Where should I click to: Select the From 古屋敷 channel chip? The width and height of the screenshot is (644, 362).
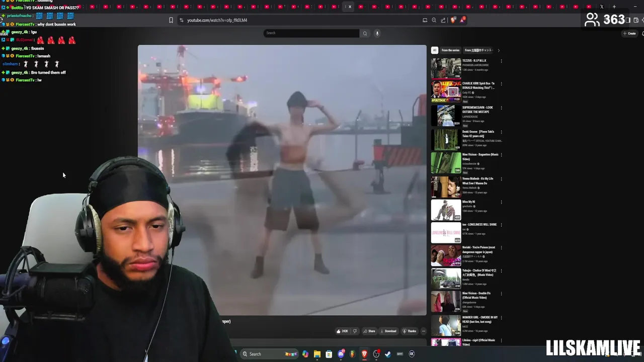click(x=478, y=50)
